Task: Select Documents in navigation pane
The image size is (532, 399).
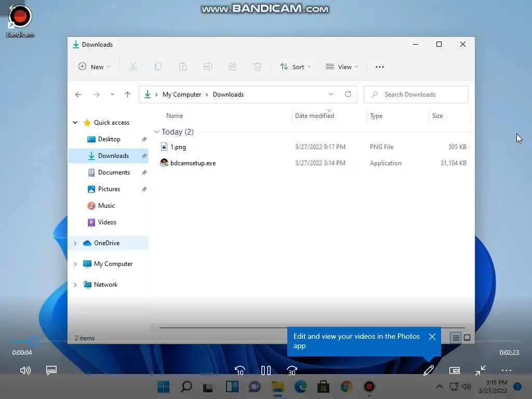Action: 109,172
